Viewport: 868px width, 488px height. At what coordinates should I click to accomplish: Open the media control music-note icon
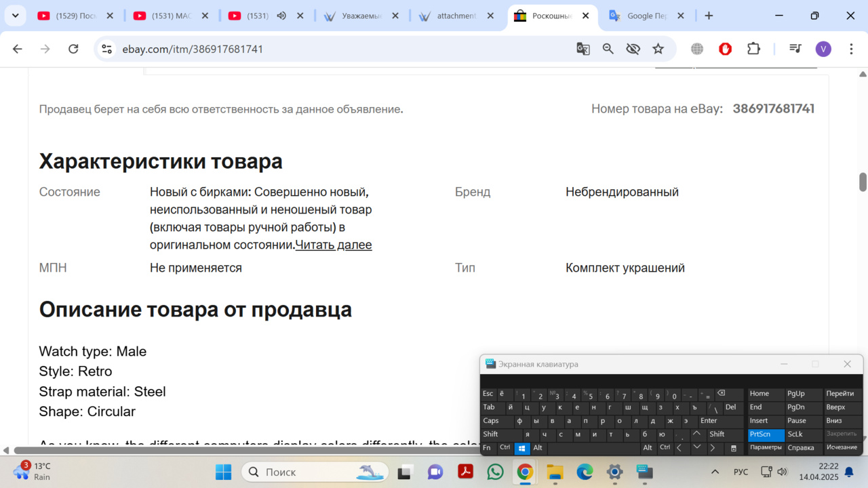click(795, 49)
